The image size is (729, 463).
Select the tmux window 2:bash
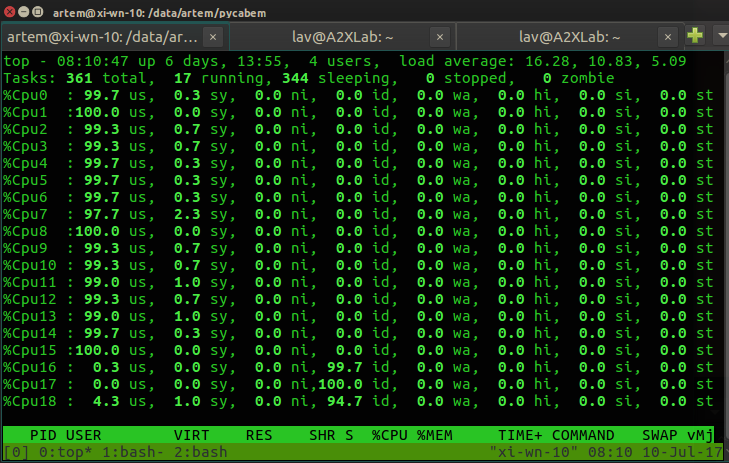[x=200, y=452]
